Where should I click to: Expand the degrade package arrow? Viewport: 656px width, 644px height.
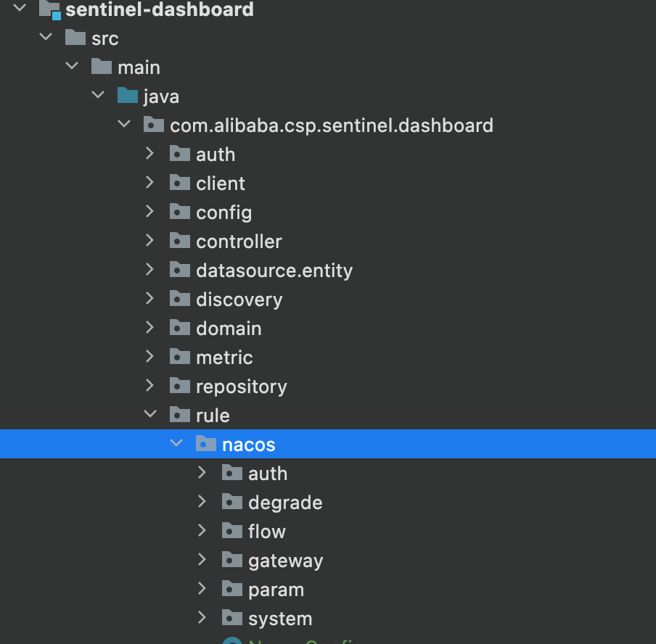click(202, 501)
